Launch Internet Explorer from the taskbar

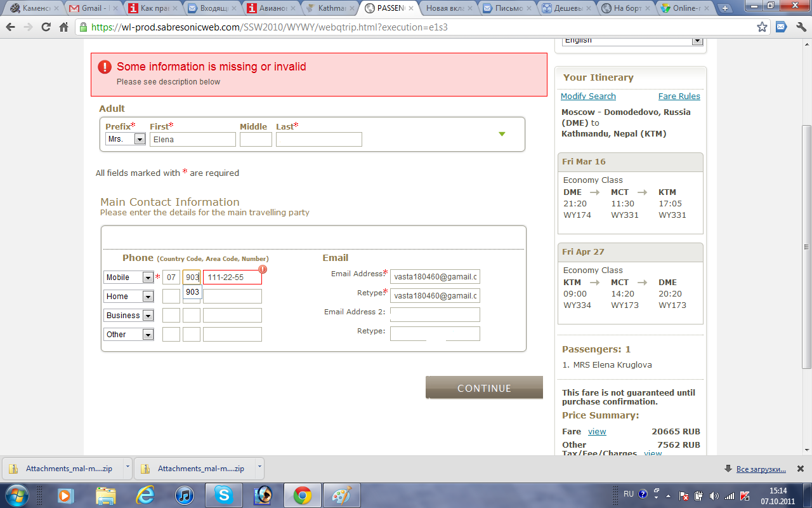click(x=145, y=495)
